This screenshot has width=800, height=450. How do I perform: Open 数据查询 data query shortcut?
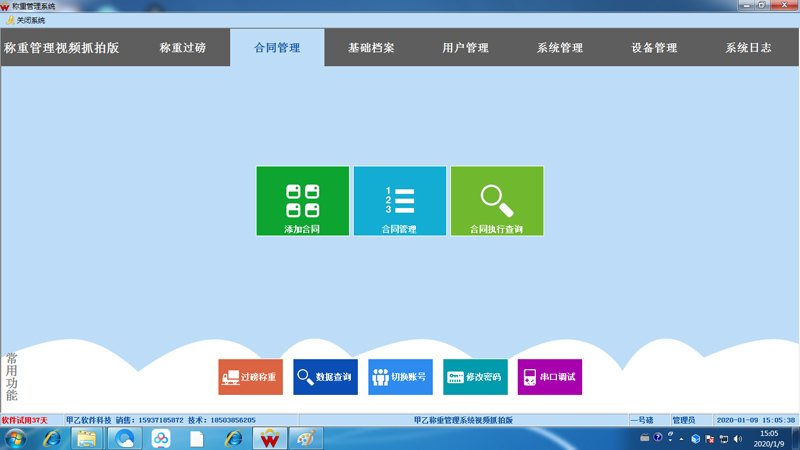click(325, 377)
